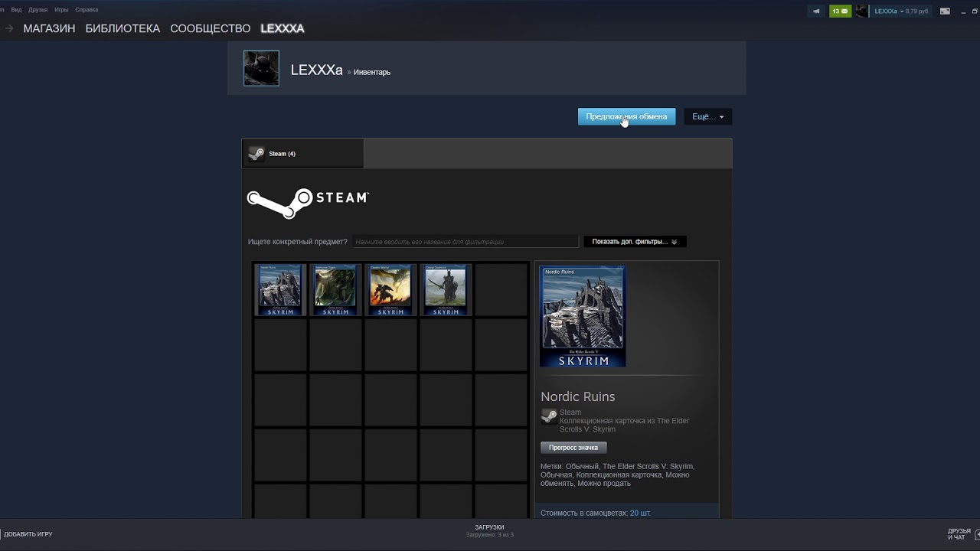Screen dimensions: 980x551
Task: Go to МАГАЗИН section
Action: point(49,28)
